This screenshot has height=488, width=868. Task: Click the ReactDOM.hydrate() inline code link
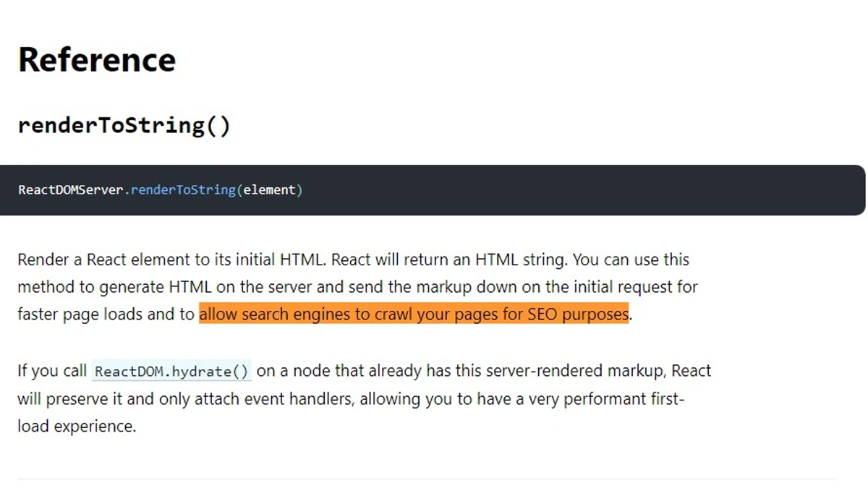click(x=171, y=372)
